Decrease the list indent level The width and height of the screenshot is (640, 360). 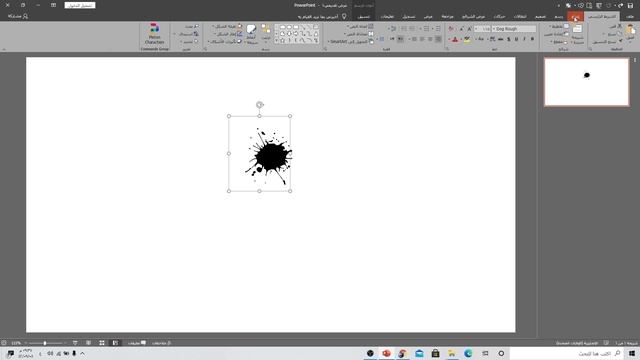[x=412, y=29]
